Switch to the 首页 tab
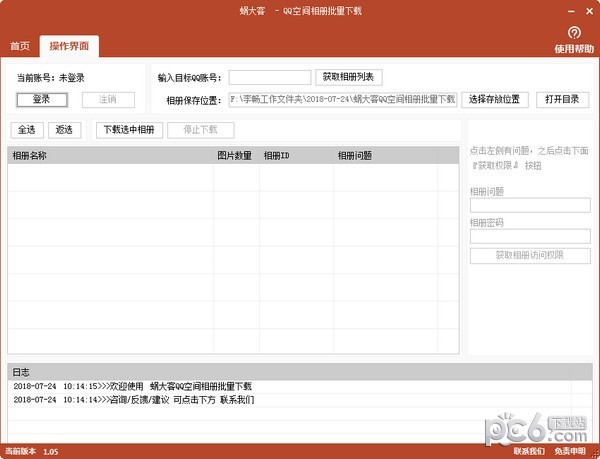 pos(20,46)
